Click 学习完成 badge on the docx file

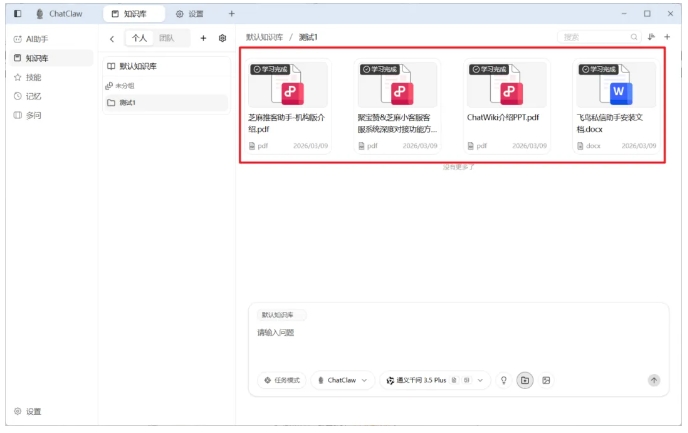pyautogui.click(x=598, y=69)
